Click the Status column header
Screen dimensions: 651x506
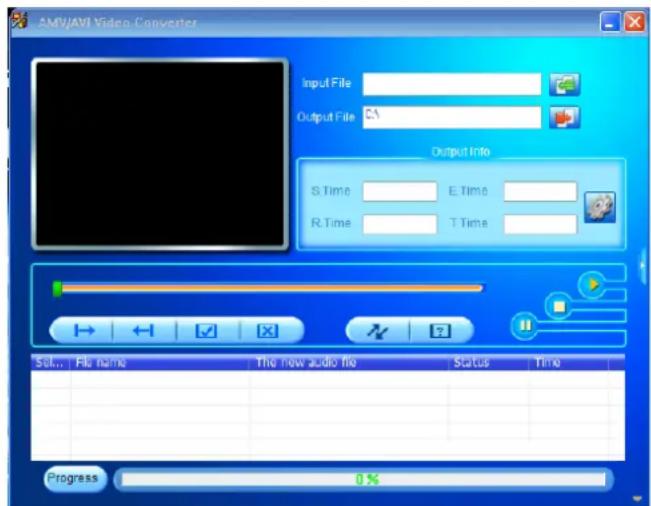tap(489, 362)
